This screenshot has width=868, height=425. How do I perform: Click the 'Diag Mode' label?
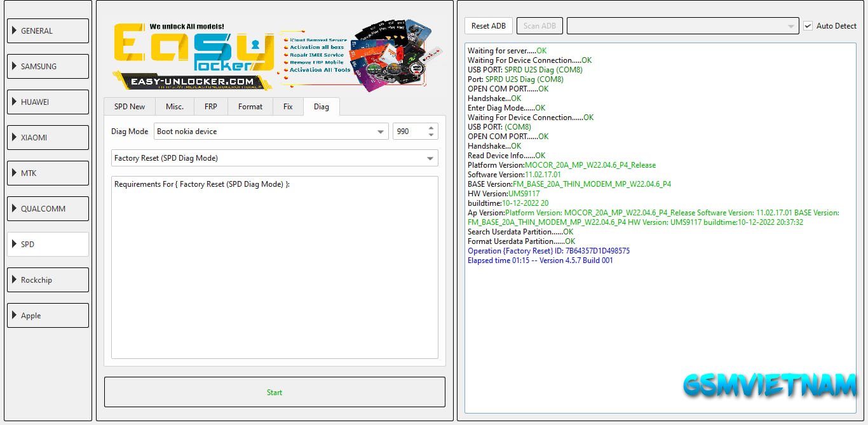[130, 132]
